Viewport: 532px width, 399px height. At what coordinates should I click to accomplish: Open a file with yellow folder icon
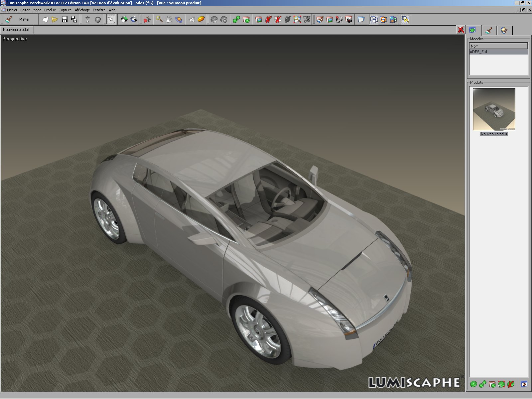coord(55,19)
